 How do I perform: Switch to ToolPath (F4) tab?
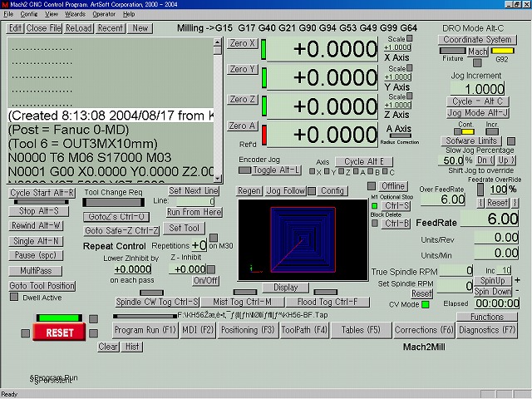click(x=304, y=330)
